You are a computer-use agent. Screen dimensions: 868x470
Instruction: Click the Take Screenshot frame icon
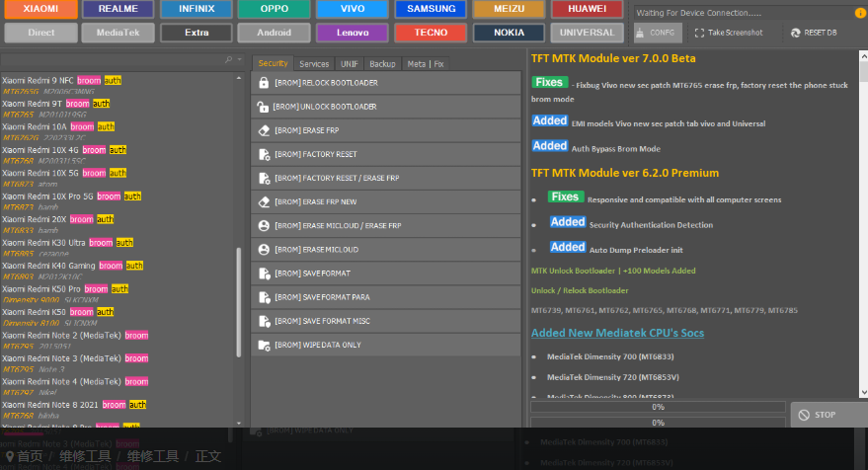[x=699, y=33]
